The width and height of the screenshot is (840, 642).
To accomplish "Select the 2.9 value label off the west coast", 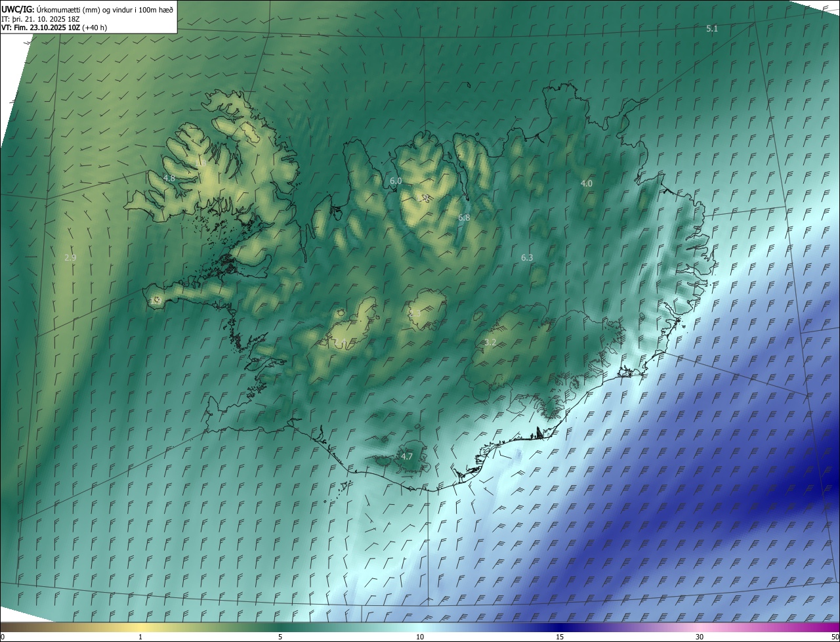I will point(70,258).
